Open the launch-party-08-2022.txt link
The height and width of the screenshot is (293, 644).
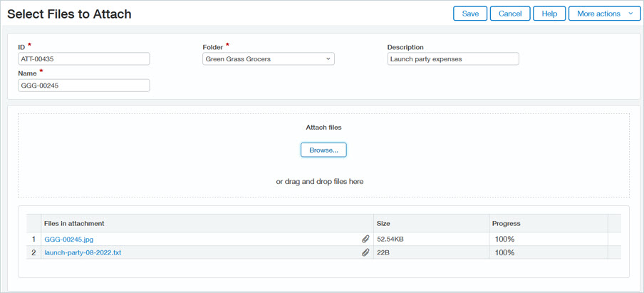(x=83, y=252)
